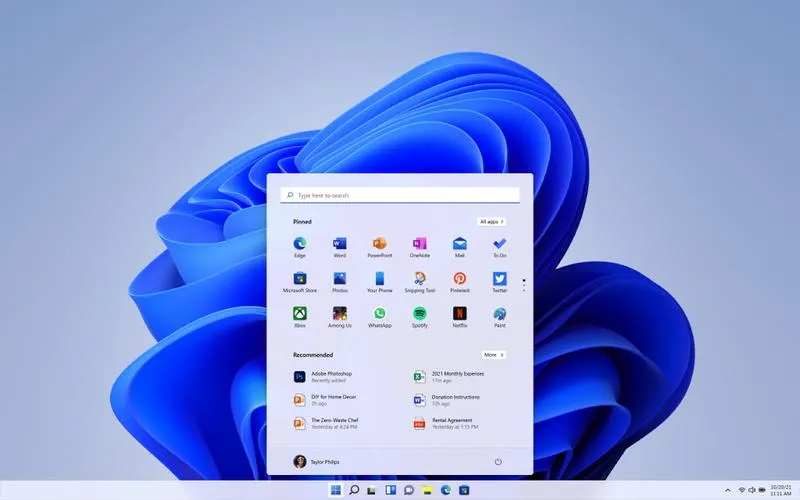Open The Zero Waste Chef presentation
The width and height of the screenshot is (800, 500).
[326, 423]
